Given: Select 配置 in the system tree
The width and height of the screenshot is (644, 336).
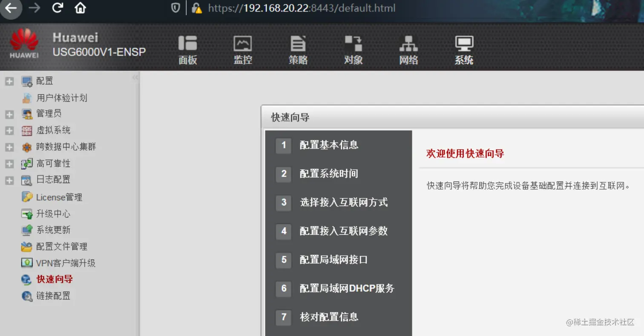Looking at the screenshot, I should click(x=45, y=81).
